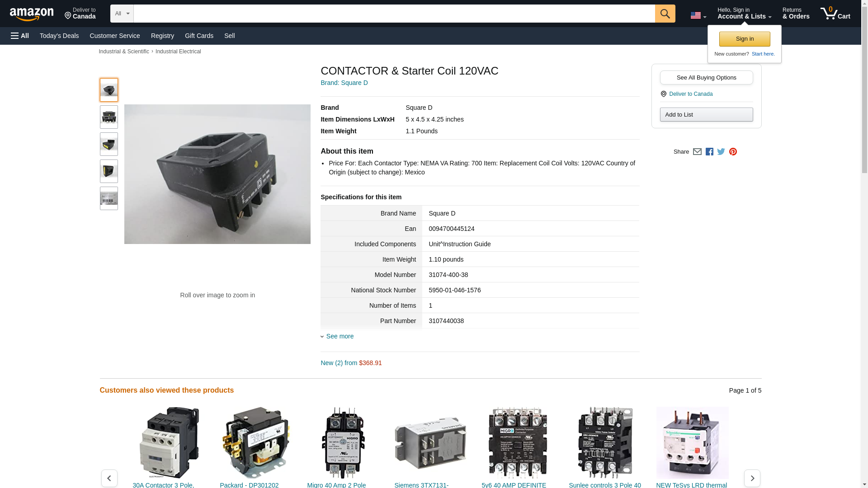
Task: Share product via email icon
Action: coord(697,152)
